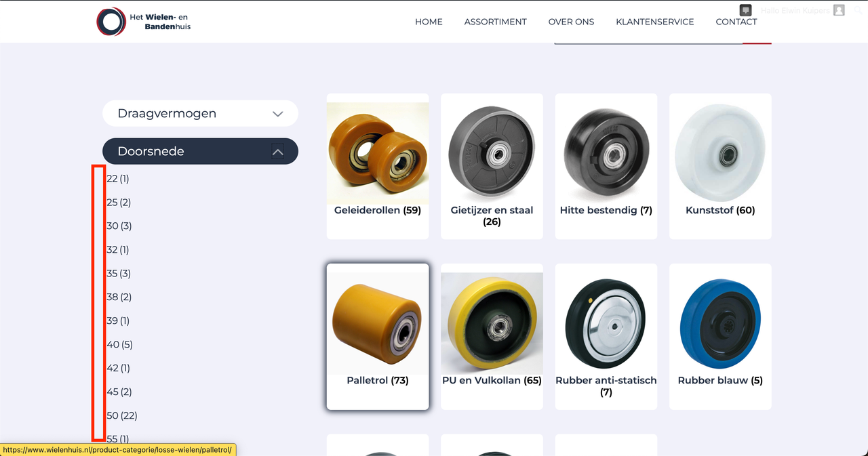Open the Gietijzer en staal (26) category
Screen dimensions: 868x456
492,166
